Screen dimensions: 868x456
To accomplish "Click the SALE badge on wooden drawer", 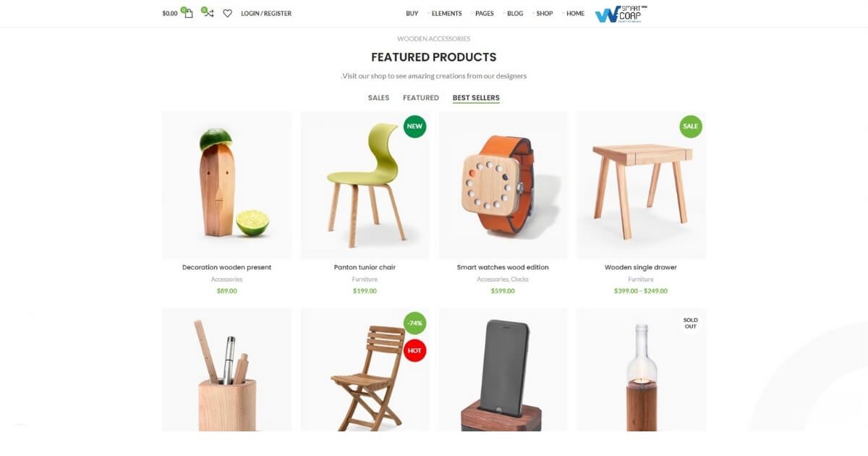I will (x=691, y=126).
